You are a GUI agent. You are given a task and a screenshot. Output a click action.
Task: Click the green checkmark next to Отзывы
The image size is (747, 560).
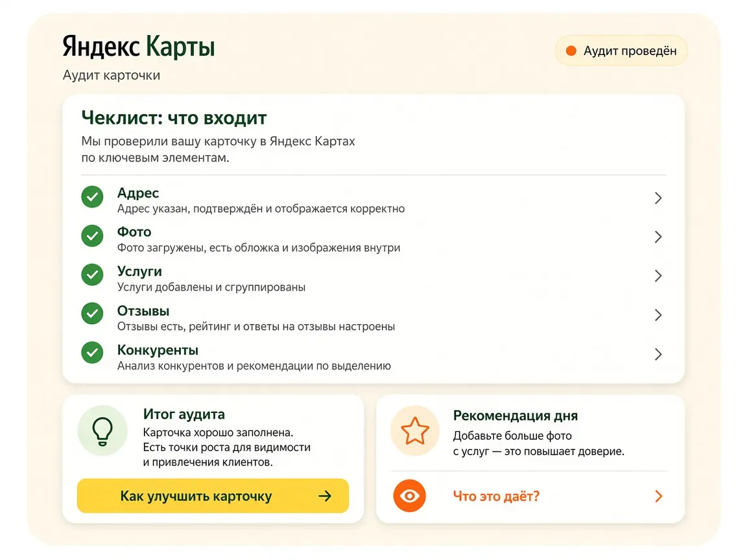point(92,314)
